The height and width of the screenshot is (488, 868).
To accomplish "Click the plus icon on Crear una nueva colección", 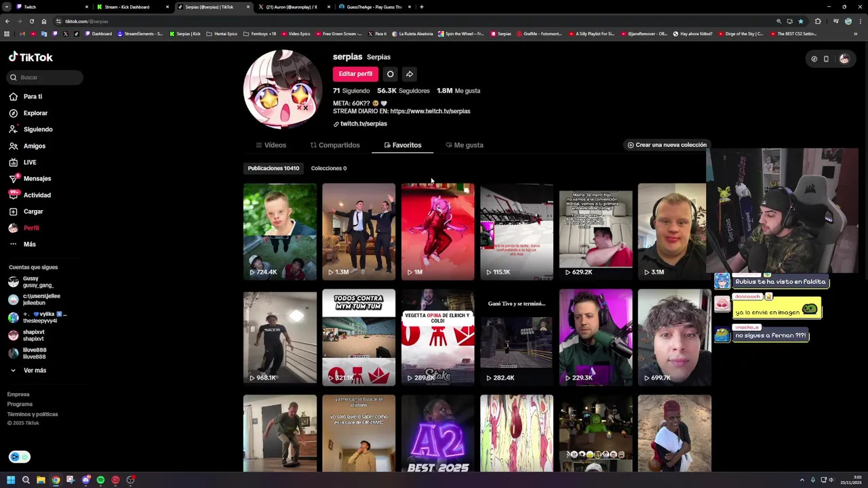I will click(631, 145).
